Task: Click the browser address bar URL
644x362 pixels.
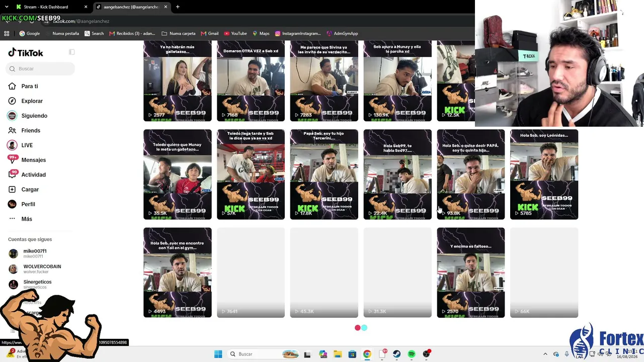Action: (x=81, y=21)
